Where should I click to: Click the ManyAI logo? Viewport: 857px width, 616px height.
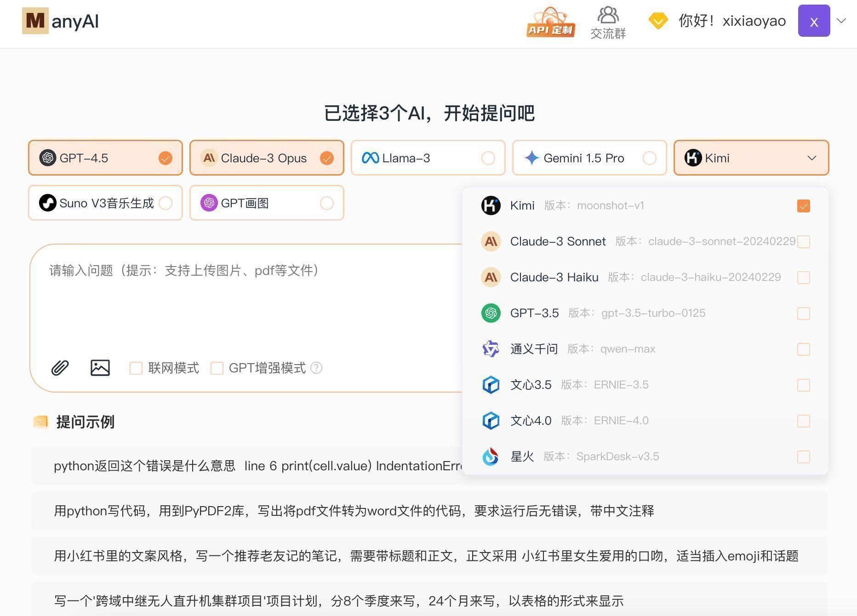tap(60, 21)
